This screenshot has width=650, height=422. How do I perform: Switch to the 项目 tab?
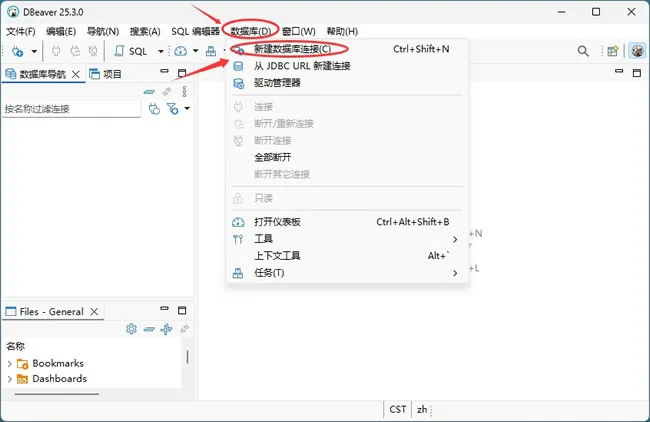[x=106, y=74]
